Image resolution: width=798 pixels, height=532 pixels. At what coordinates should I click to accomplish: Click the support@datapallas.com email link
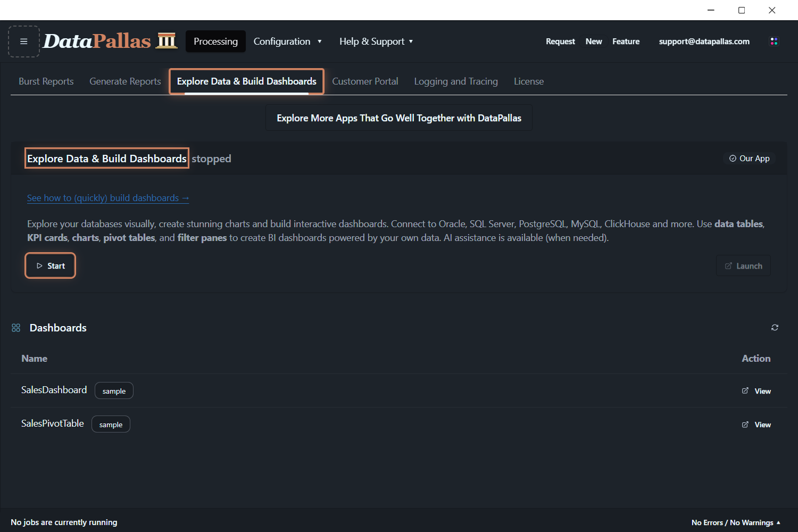pyautogui.click(x=704, y=41)
